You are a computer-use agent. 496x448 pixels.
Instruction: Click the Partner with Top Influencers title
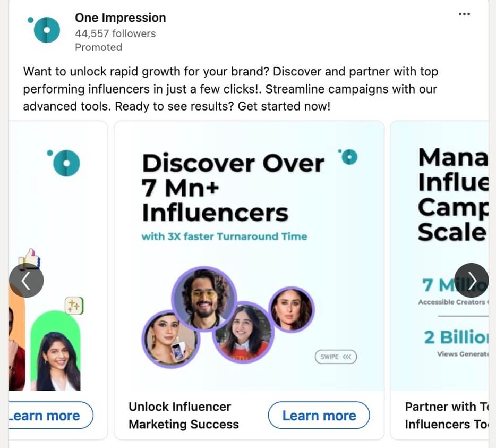(x=446, y=416)
